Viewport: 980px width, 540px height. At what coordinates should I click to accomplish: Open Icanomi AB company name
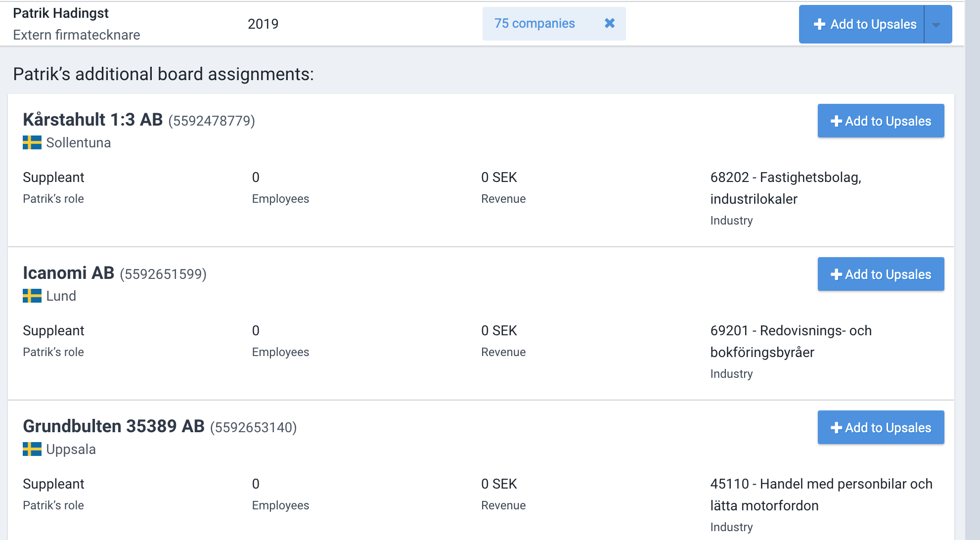(x=69, y=273)
